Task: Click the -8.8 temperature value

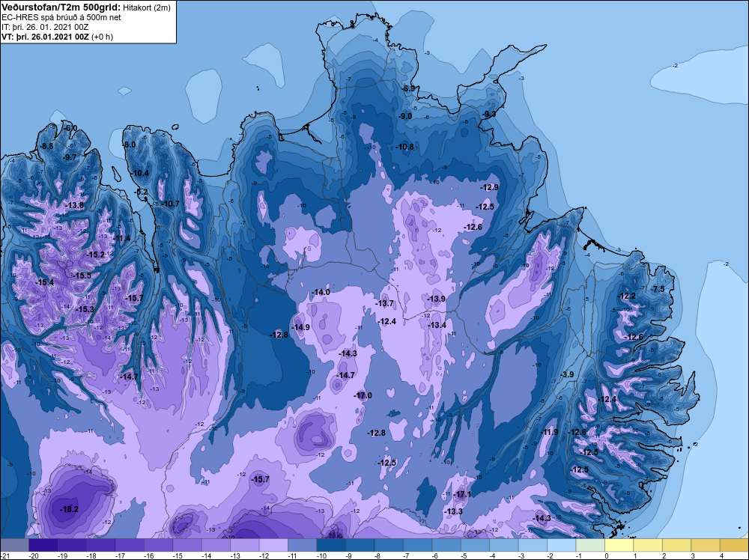Action: click(x=46, y=146)
